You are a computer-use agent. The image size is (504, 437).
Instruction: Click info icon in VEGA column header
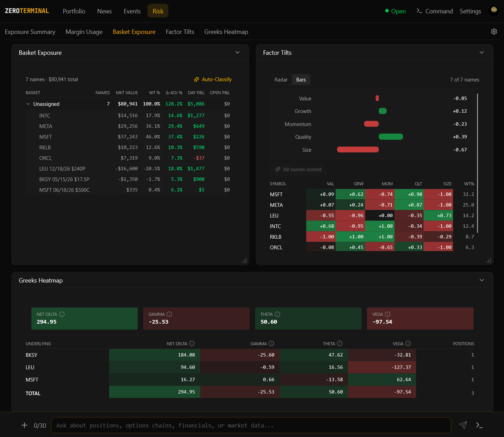pos(408,343)
